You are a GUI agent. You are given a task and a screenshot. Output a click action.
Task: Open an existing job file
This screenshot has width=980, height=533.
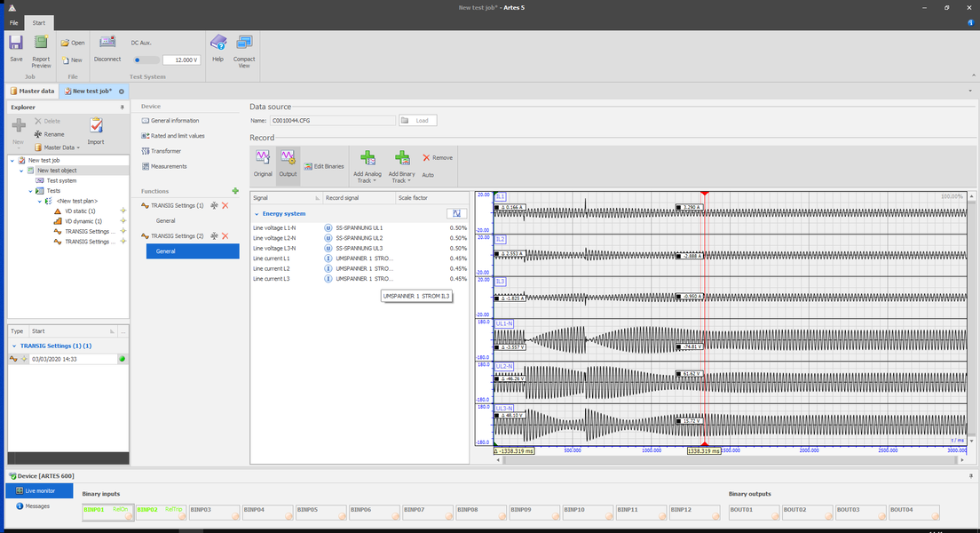(73, 43)
